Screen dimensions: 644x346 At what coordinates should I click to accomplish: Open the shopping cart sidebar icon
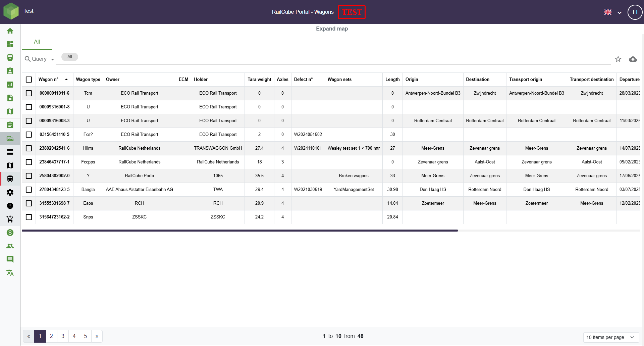(x=10, y=219)
